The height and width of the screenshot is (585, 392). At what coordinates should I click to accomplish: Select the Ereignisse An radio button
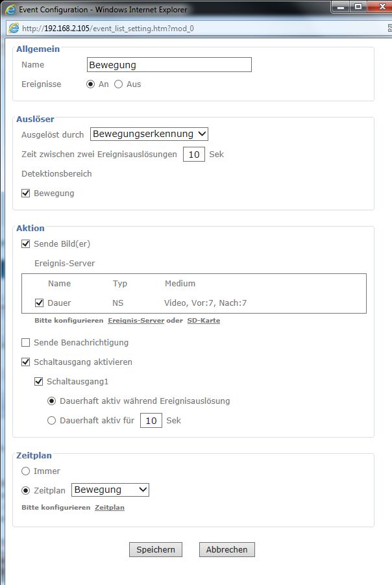91,84
